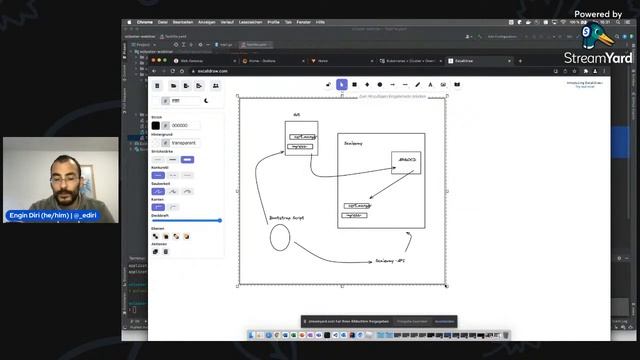This screenshot has width=640, height=360.
Task: Open the Chrome menu in menu bar
Action: [144, 22]
